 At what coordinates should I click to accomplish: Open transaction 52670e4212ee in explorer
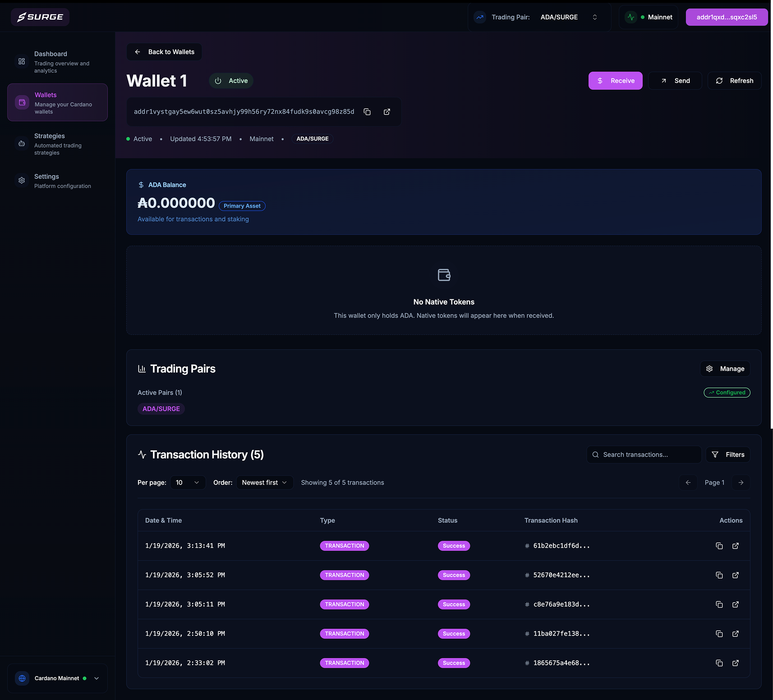click(736, 575)
